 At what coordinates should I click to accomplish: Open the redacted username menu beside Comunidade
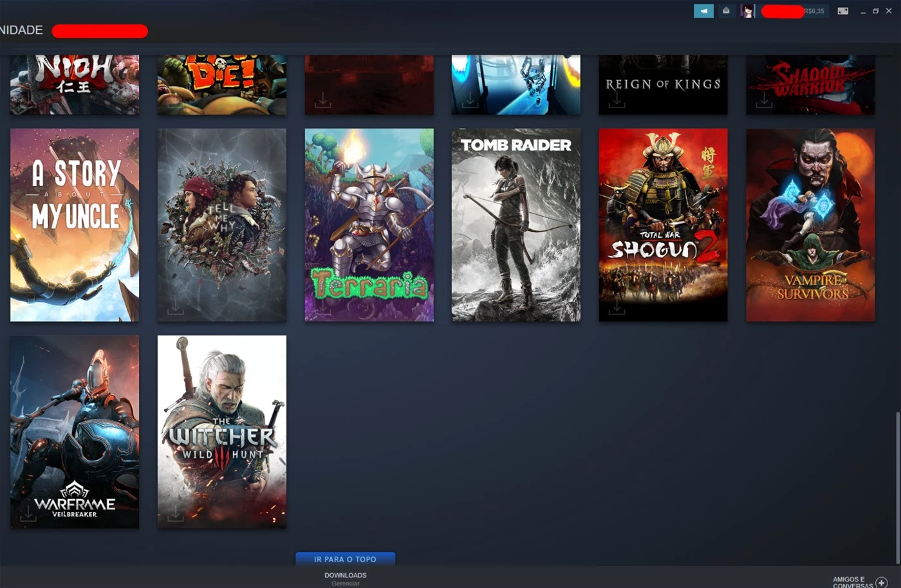click(100, 31)
